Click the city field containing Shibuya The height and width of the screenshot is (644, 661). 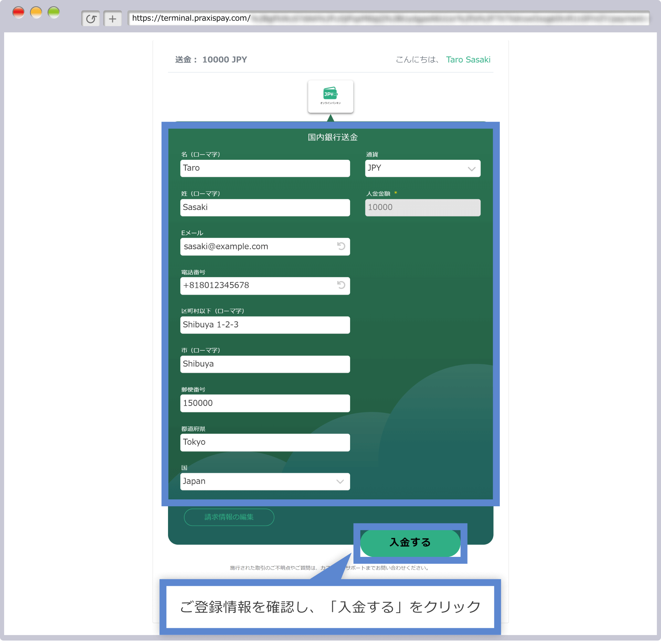click(265, 364)
